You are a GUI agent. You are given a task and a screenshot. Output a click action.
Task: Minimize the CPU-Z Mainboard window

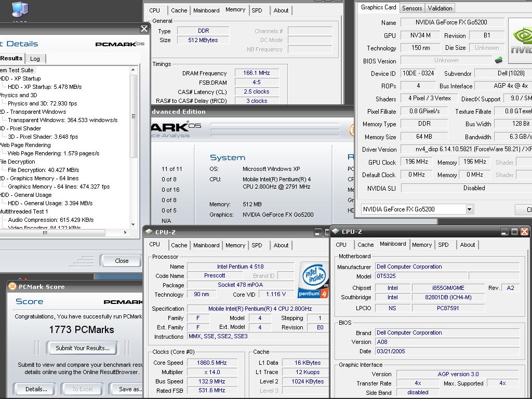click(x=505, y=231)
